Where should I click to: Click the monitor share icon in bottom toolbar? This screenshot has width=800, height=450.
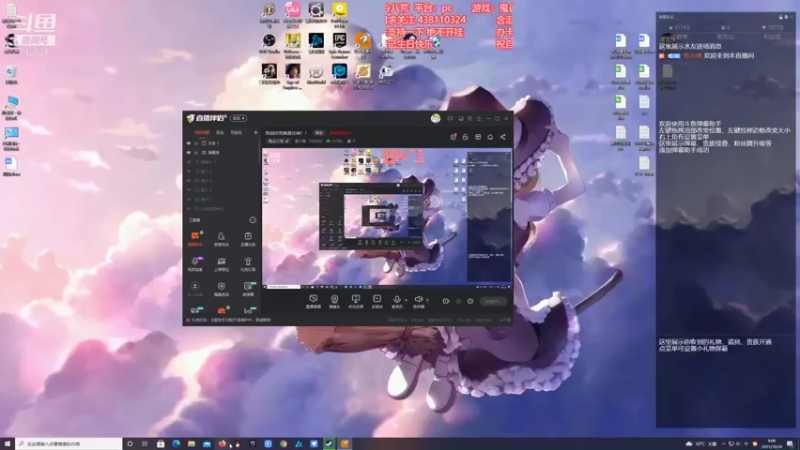pos(356,299)
